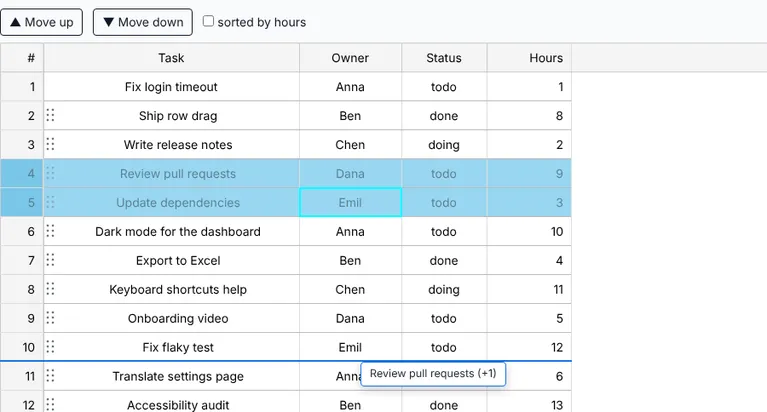The image size is (767, 412).
Task: Click drag handle on Translate settings page row
Action: pyautogui.click(x=50, y=375)
